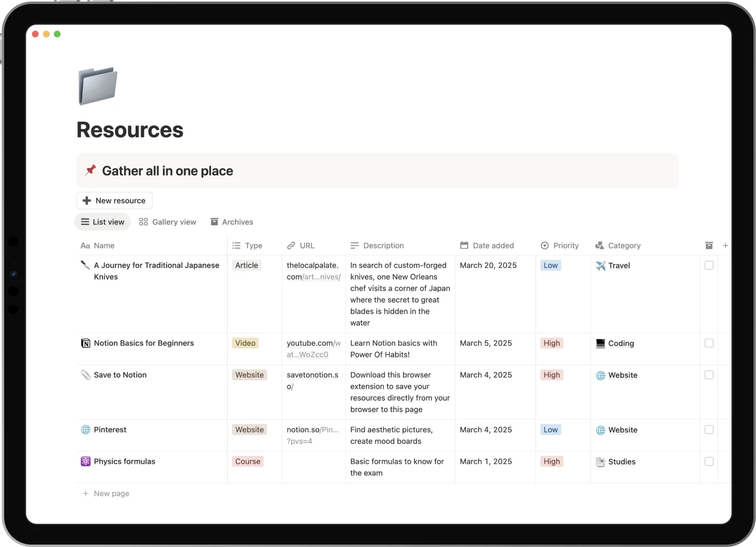756x547 pixels.
Task: Switch to Gallery view
Action: tap(168, 221)
